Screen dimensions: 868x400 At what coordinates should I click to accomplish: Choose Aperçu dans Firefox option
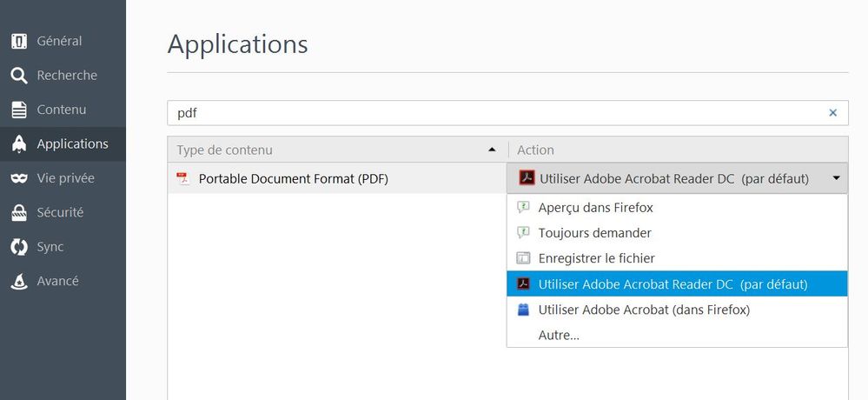click(x=677, y=208)
